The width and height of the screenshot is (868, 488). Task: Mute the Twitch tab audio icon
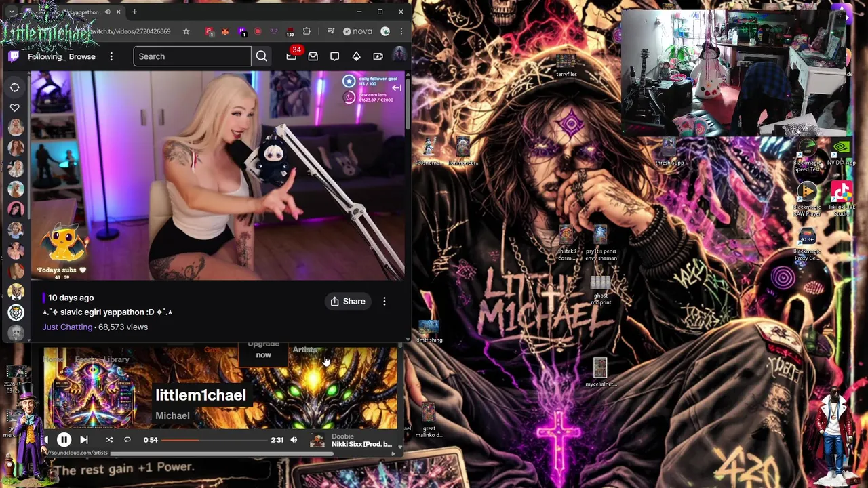pos(108,12)
